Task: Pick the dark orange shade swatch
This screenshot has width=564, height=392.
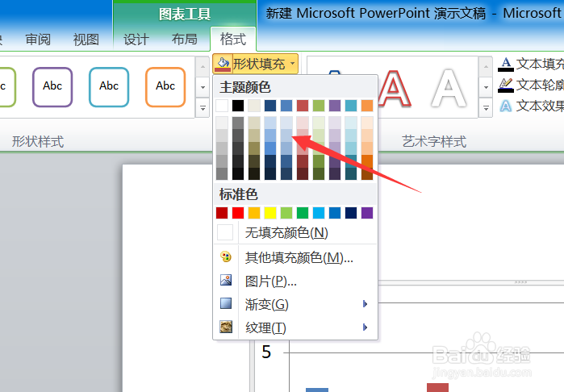Action: (x=367, y=161)
